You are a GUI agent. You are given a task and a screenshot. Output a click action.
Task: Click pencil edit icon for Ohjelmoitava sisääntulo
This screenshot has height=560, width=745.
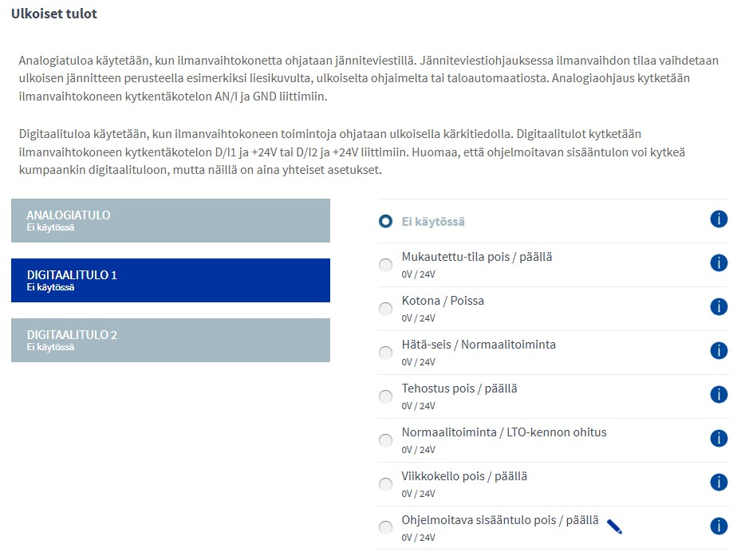tap(614, 526)
